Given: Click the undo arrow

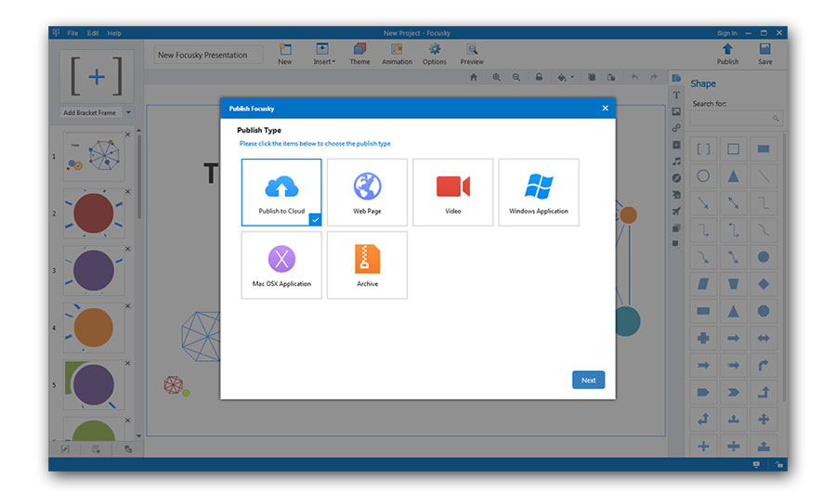Looking at the screenshot, I should 634,77.
